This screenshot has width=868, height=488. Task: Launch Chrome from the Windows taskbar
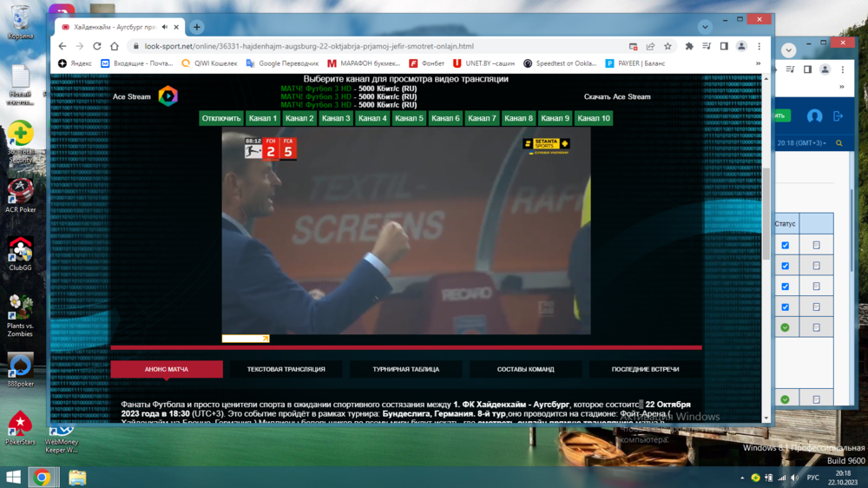tap(42, 477)
